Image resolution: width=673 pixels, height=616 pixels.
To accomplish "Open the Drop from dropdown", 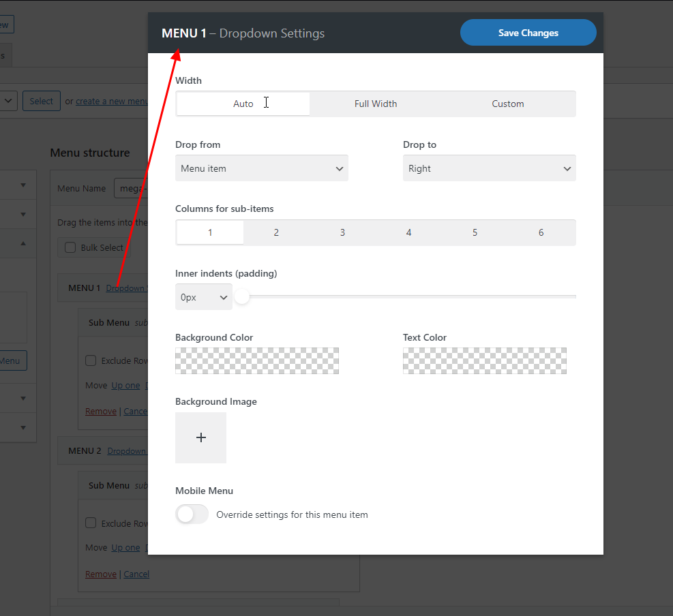I will pos(261,168).
